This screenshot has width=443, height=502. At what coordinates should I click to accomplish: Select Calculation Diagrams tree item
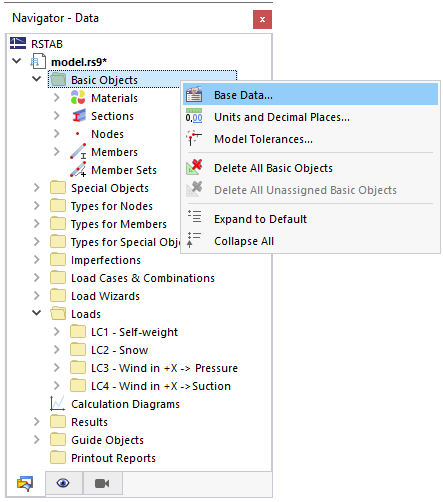[x=125, y=404]
